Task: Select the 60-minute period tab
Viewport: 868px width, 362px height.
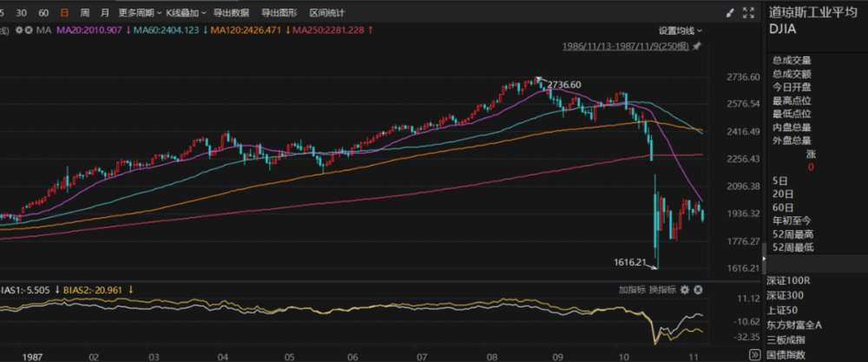Action: (43, 13)
